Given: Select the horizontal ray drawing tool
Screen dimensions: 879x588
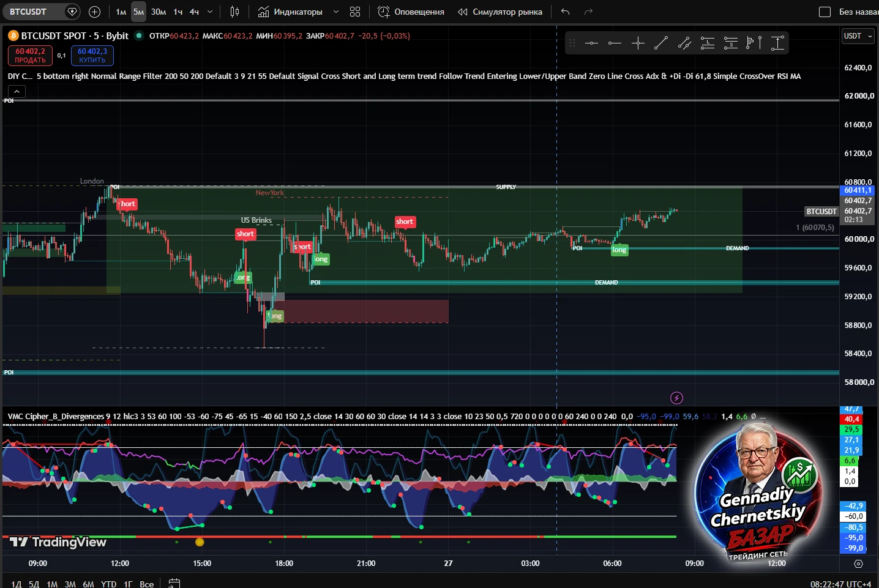Looking at the screenshot, I should coord(615,43).
